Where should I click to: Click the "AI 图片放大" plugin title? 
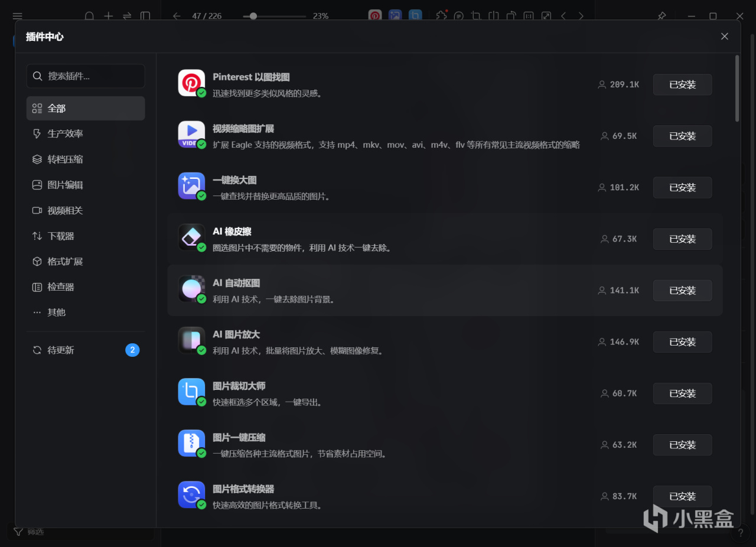pyautogui.click(x=236, y=335)
